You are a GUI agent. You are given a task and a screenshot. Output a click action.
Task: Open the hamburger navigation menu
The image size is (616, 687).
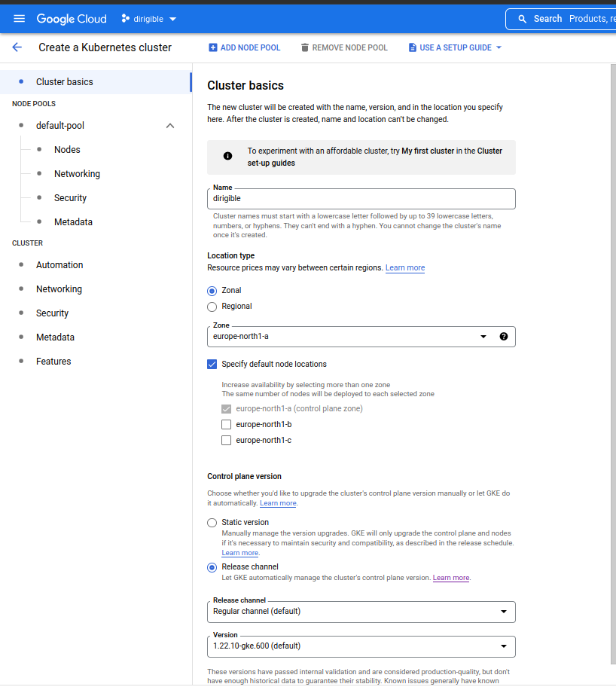point(20,18)
